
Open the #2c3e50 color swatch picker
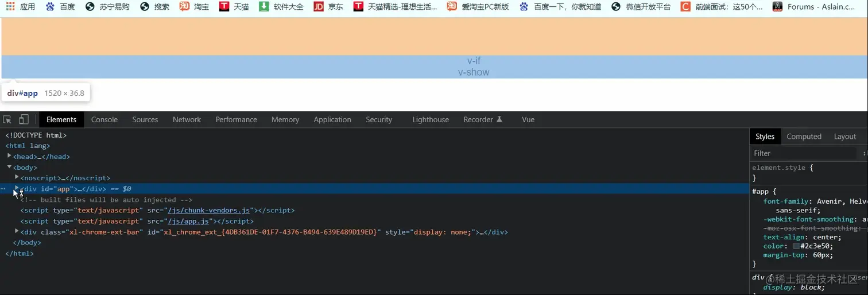coord(796,246)
